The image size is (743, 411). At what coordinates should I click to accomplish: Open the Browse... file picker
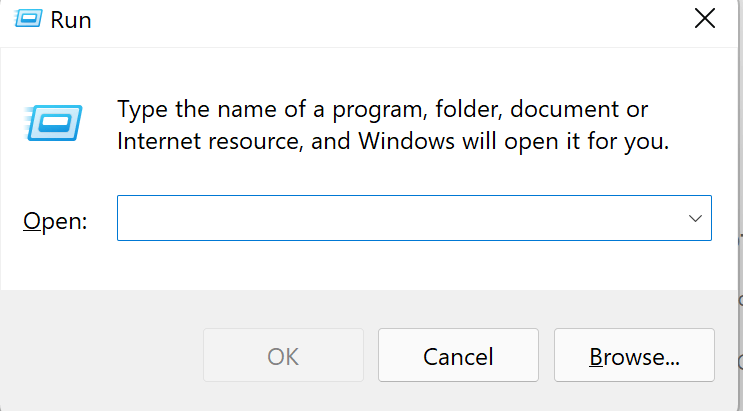click(x=634, y=356)
